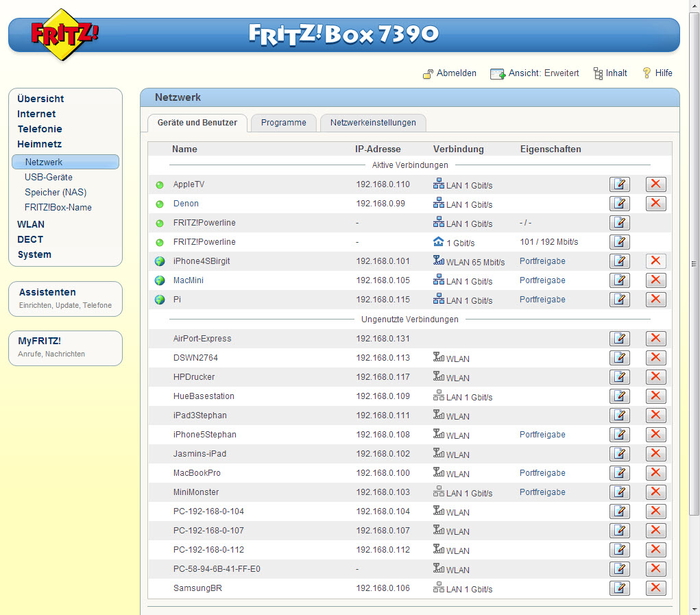Edit the MacMini device entry
Image resolution: width=700 pixels, height=615 pixels.
[x=620, y=280]
